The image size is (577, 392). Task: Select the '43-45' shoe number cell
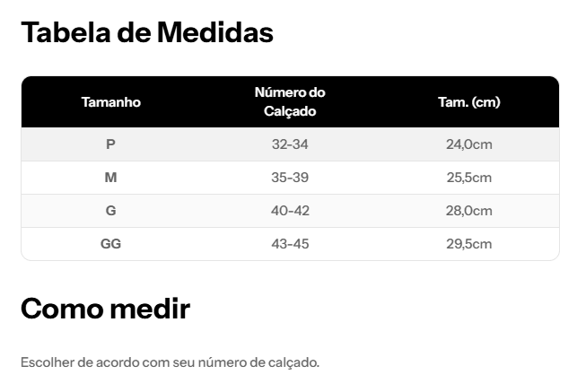[x=290, y=244]
